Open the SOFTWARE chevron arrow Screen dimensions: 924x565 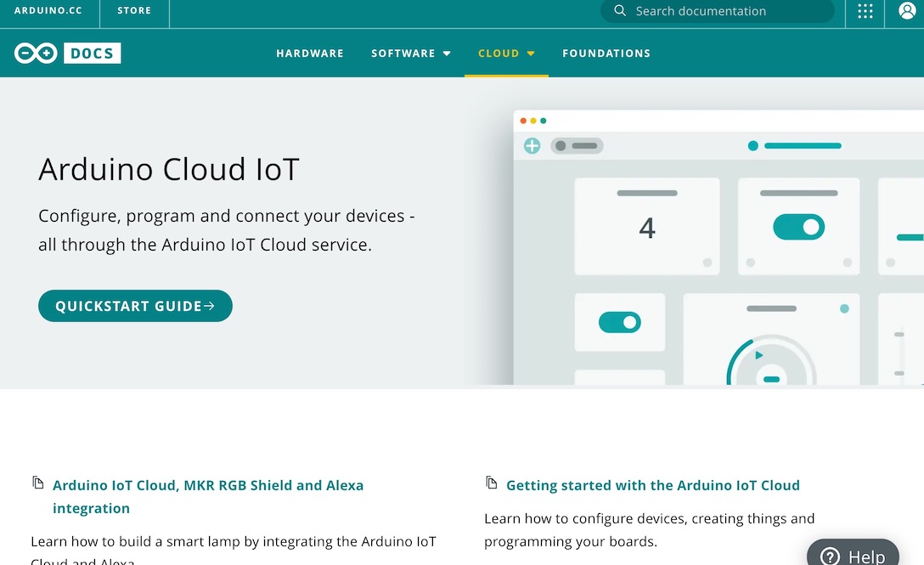point(448,53)
